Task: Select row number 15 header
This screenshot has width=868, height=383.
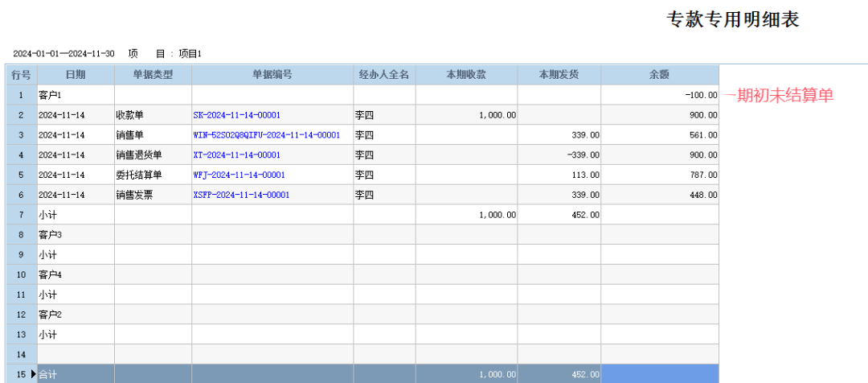Action: click(x=21, y=374)
